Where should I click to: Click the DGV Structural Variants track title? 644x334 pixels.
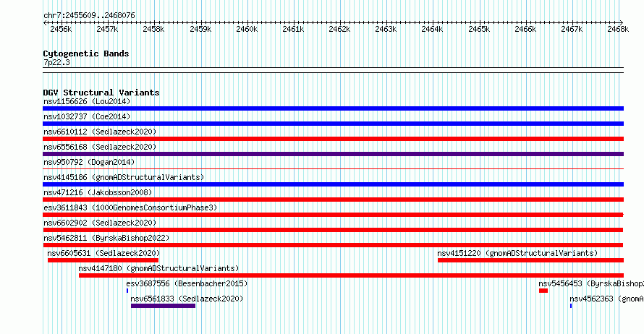pyautogui.click(x=101, y=93)
